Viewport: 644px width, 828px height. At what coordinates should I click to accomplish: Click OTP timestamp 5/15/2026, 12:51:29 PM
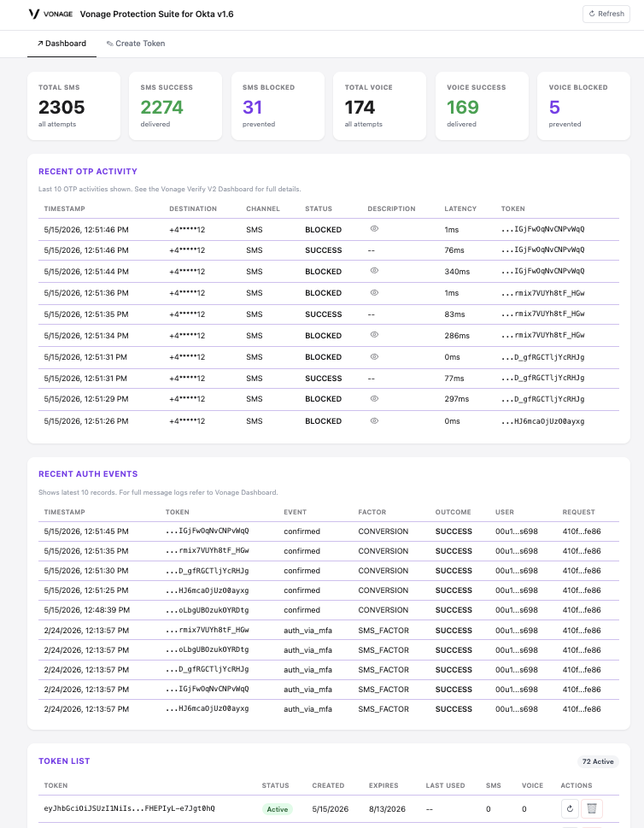point(86,399)
